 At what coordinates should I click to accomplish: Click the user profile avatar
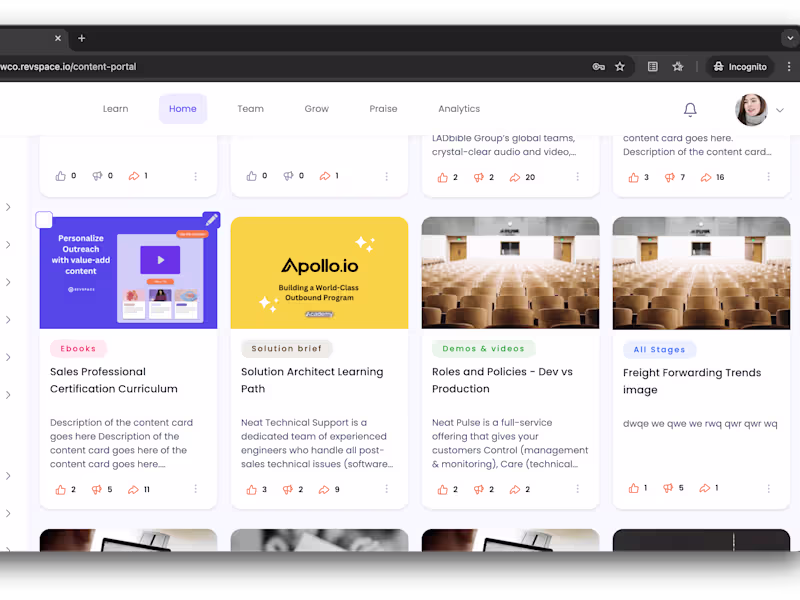coord(751,110)
